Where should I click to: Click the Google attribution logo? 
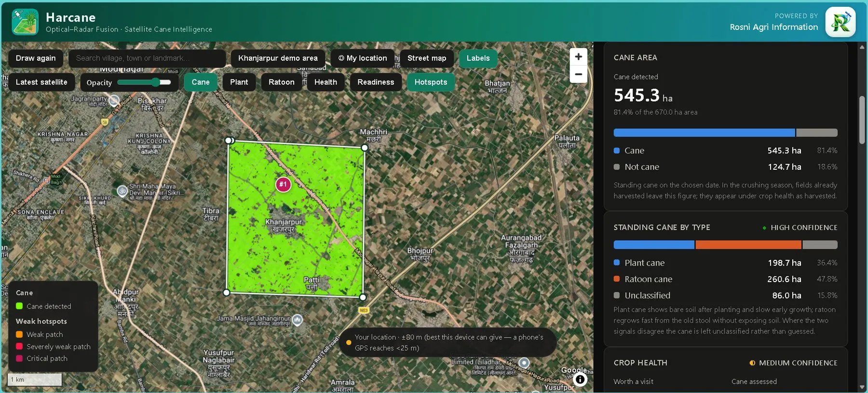(574, 370)
